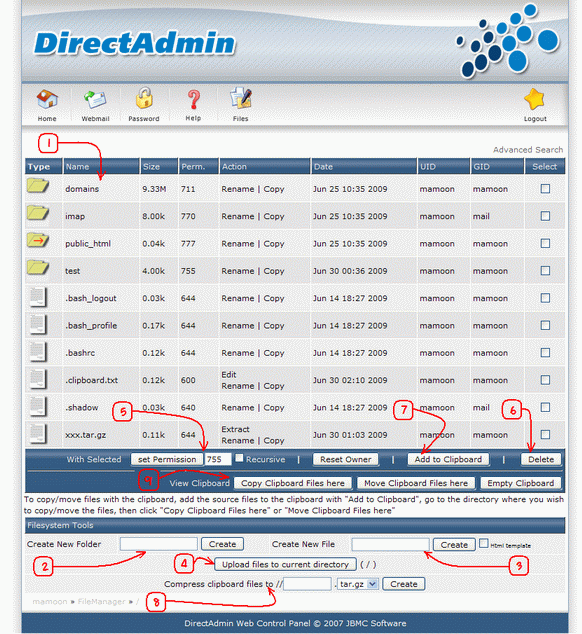Screen dimensions: 582x634
Task: Click the Delete button
Action: [x=541, y=459]
